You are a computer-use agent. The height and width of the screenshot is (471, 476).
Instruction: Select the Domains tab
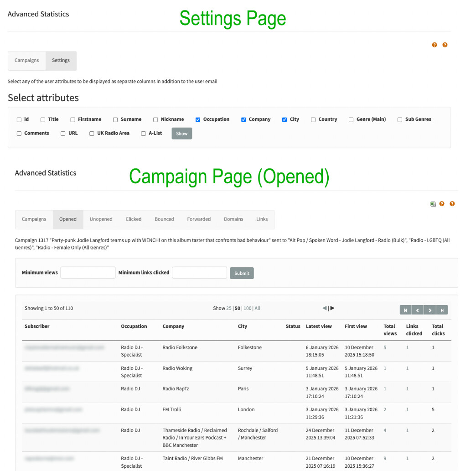click(233, 219)
